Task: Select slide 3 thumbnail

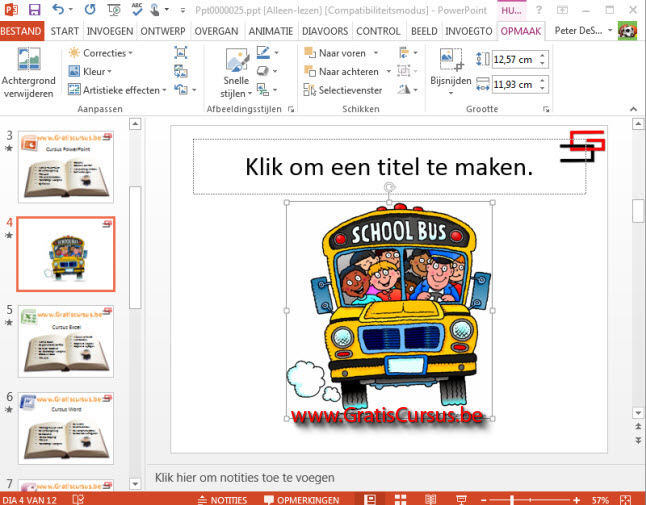Action: click(66, 167)
